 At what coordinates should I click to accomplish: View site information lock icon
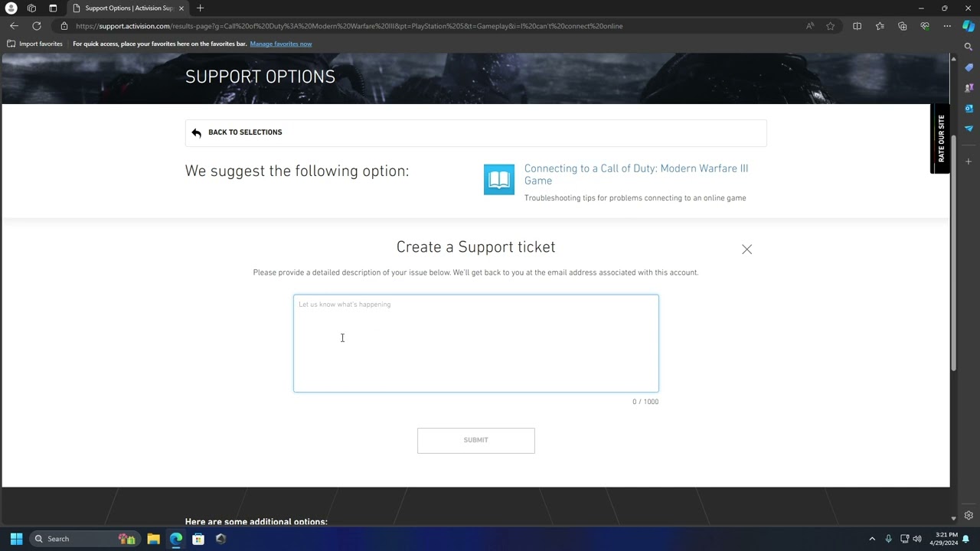[64, 26]
